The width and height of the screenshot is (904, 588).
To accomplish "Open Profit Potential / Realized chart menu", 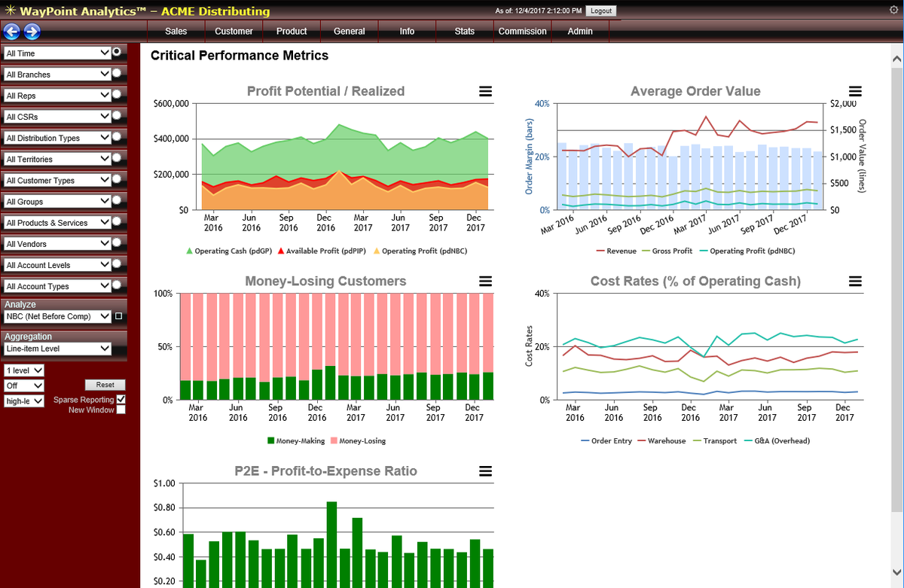I will [x=486, y=91].
